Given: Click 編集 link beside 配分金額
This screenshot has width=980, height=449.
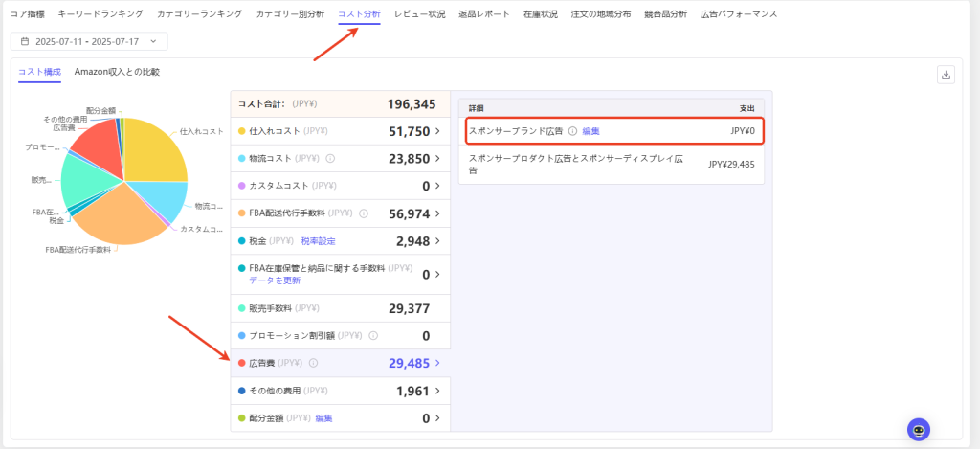Looking at the screenshot, I should coord(324,418).
